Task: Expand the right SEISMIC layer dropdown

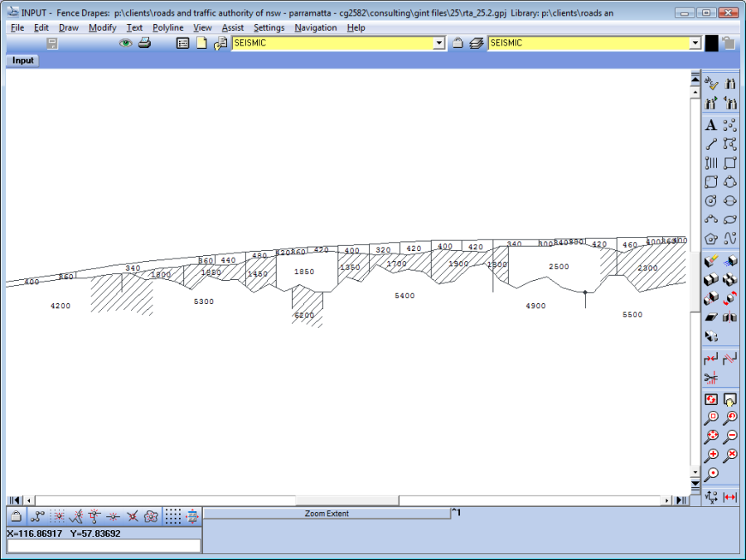Action: (x=695, y=43)
